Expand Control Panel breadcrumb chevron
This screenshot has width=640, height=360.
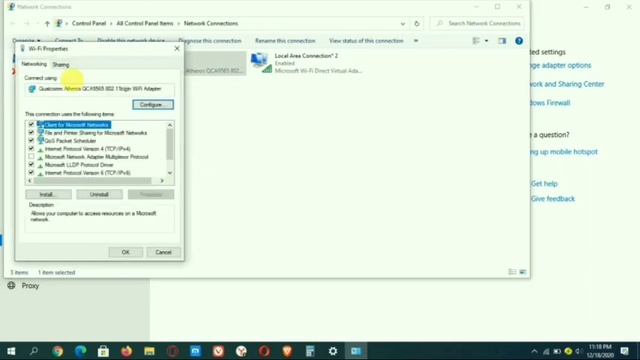[110, 24]
